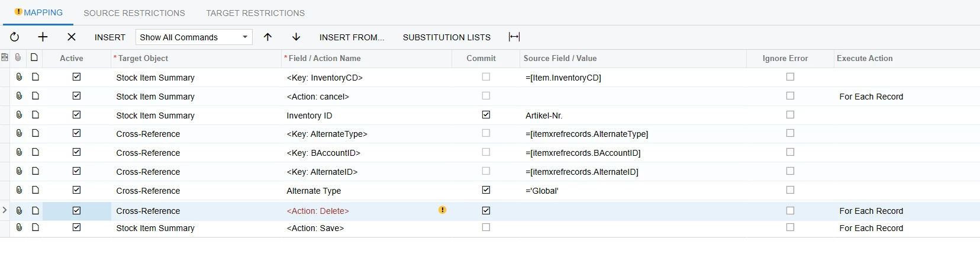Click warning icon on Action: Delete row
Image resolution: width=980 pixels, height=266 pixels.
pos(442,210)
